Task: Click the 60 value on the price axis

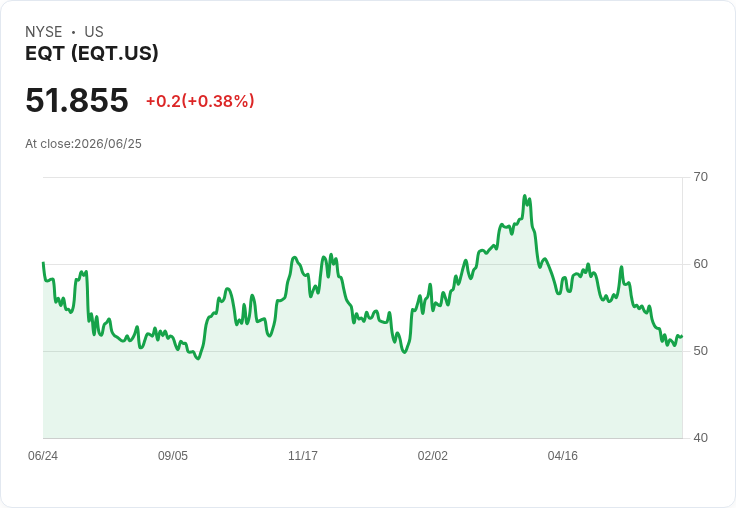Action: pyautogui.click(x=700, y=264)
